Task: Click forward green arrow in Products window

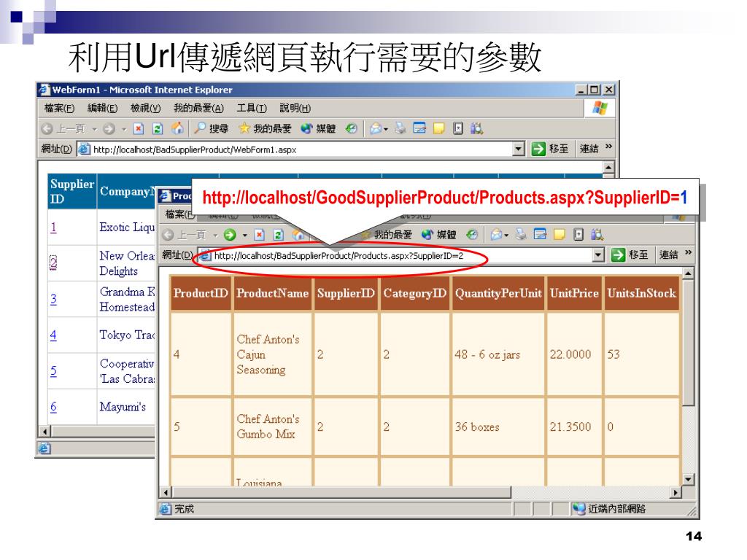Action: click(x=230, y=235)
